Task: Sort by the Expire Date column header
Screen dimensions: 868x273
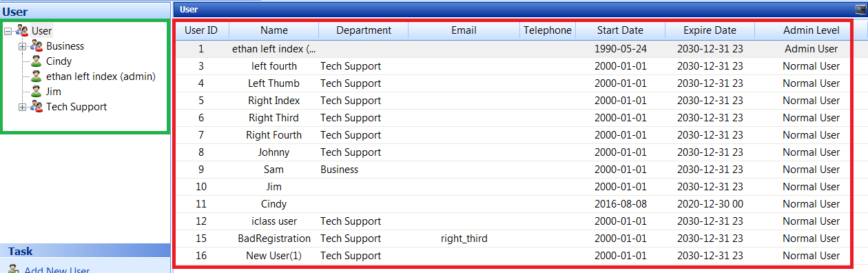Action: [710, 30]
